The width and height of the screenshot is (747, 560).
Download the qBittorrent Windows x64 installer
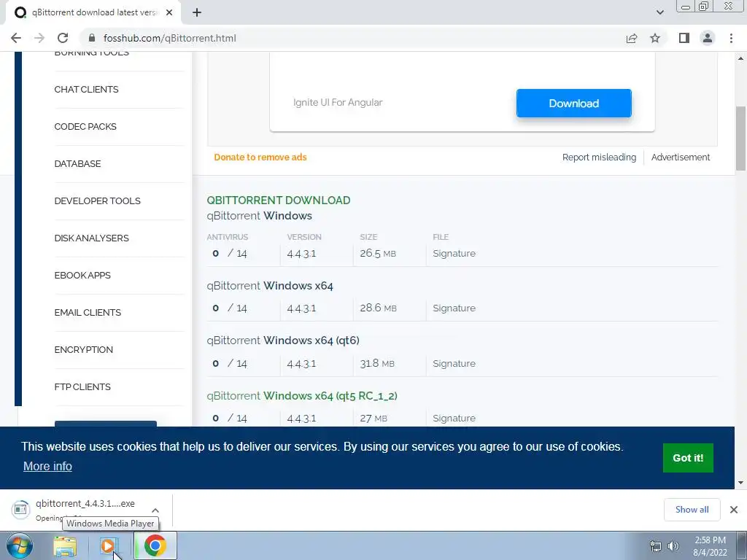click(270, 286)
